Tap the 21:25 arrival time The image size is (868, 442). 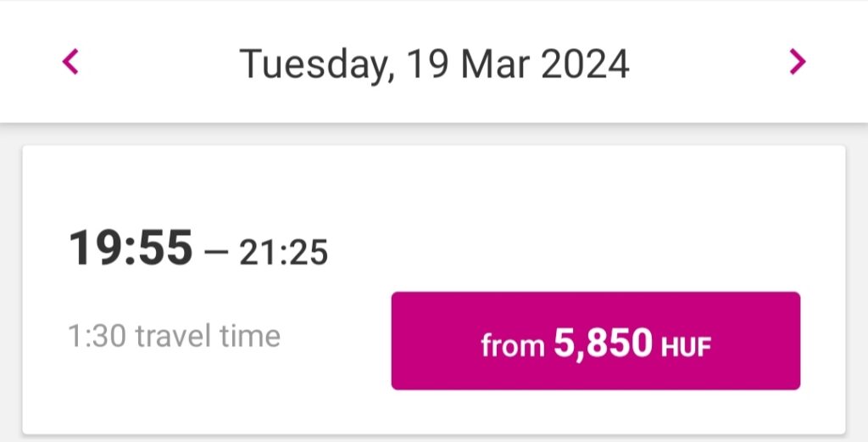pos(284,252)
